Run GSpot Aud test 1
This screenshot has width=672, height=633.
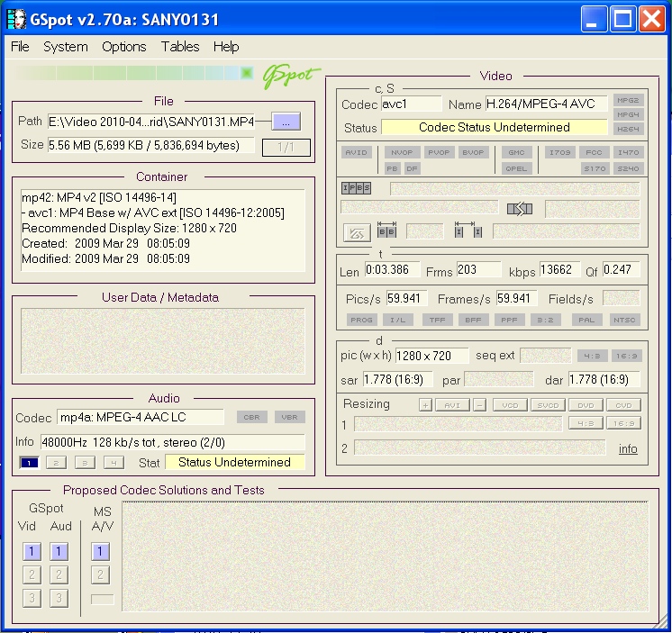point(59,551)
